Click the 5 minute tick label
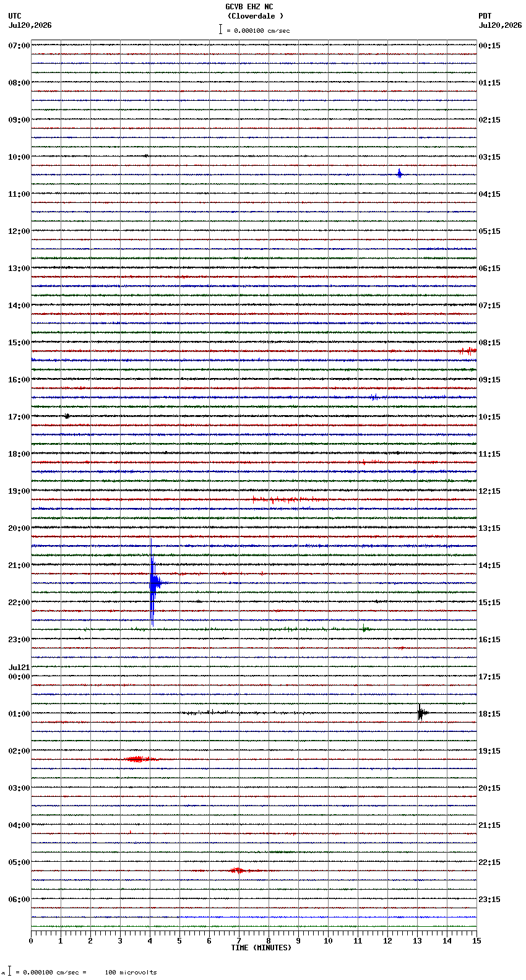Image resolution: width=526 pixels, height=980 pixels. [x=179, y=941]
